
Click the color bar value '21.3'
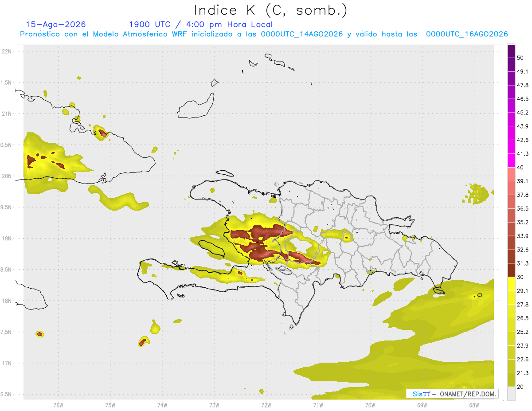coord(522,373)
